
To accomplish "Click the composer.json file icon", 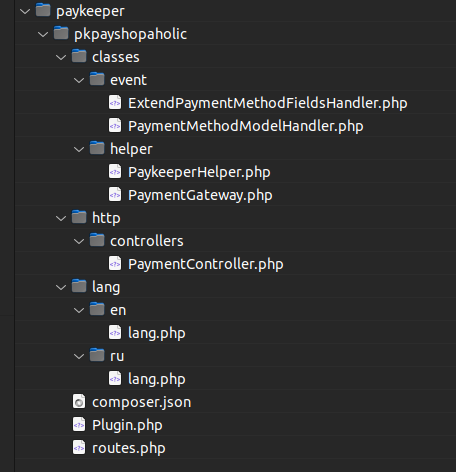I will [x=79, y=401].
